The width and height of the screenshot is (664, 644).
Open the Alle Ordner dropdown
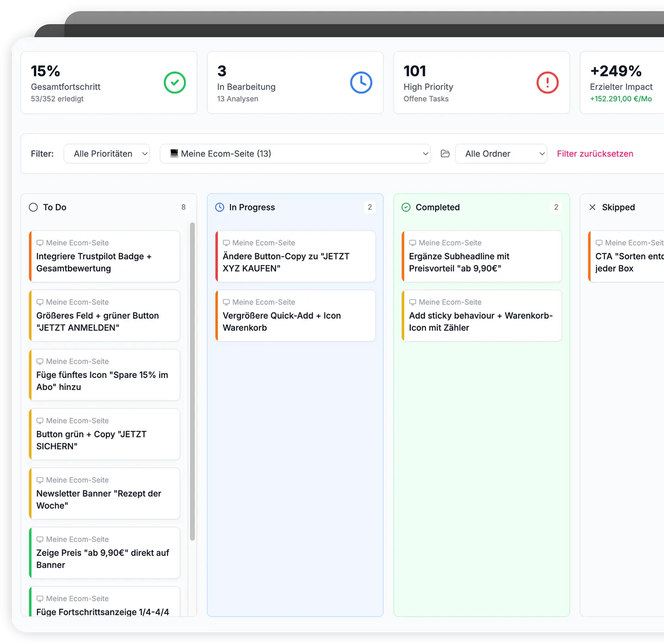[501, 154]
